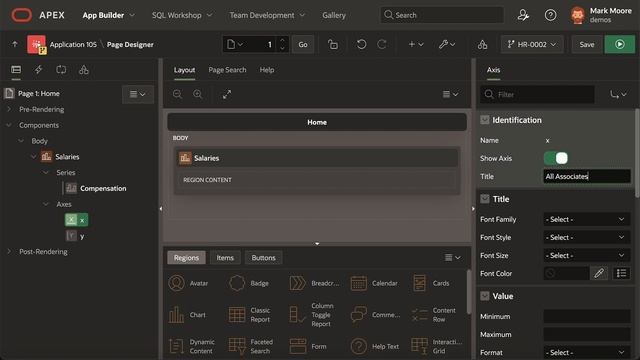Click the Go button
This screenshot has height=360, width=640.
(x=303, y=44)
